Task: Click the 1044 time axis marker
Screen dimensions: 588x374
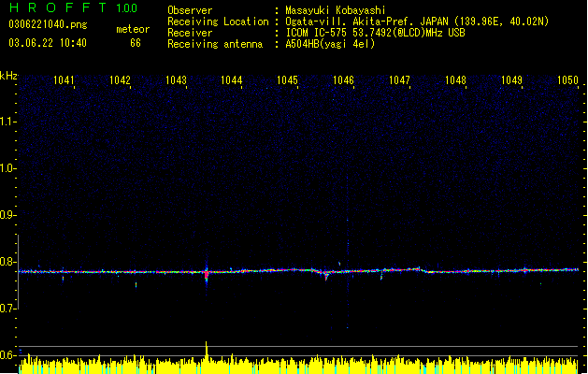Action: pyautogui.click(x=232, y=80)
